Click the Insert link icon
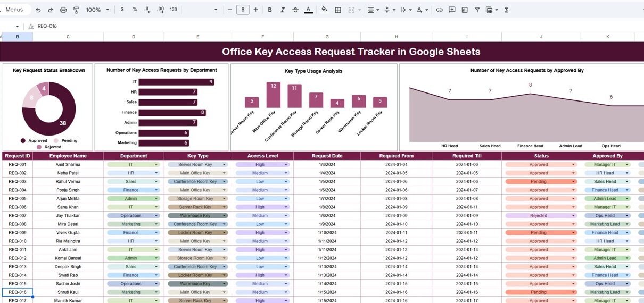The image size is (644, 303). (439, 10)
